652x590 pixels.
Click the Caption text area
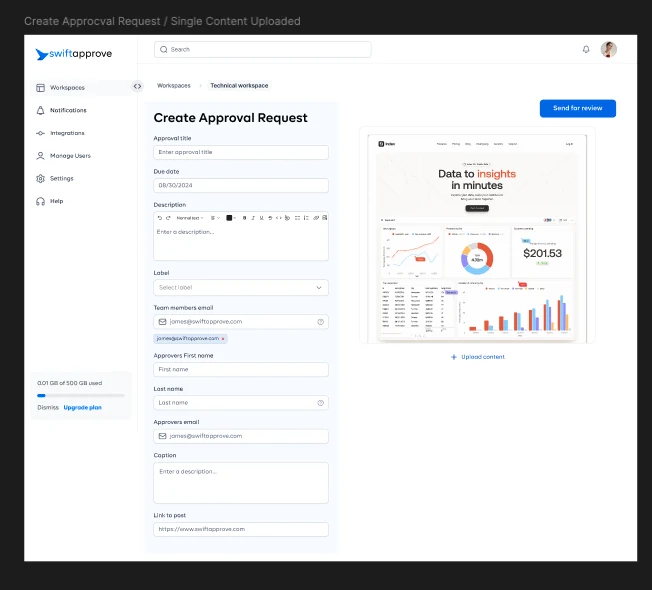pos(241,483)
